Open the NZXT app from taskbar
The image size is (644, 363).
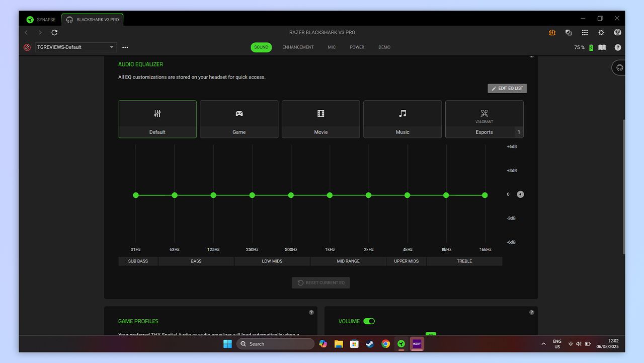[x=417, y=344]
